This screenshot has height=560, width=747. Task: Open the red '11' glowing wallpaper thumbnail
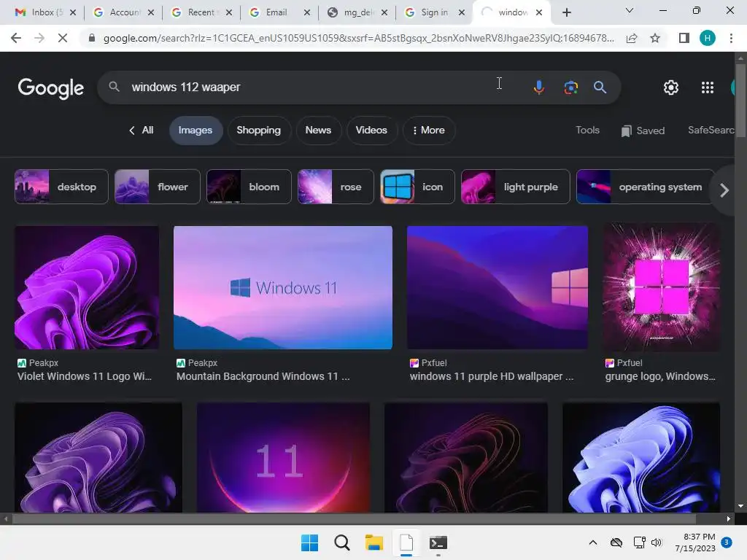coord(283,458)
